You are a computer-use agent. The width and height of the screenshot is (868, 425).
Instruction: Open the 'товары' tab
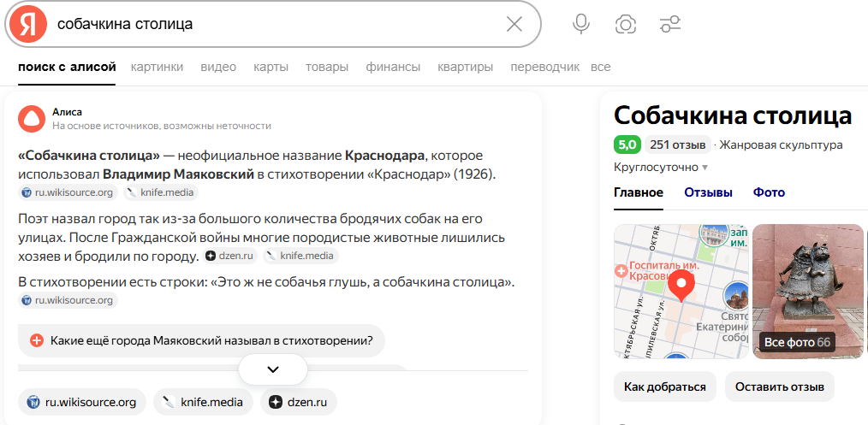click(x=327, y=68)
